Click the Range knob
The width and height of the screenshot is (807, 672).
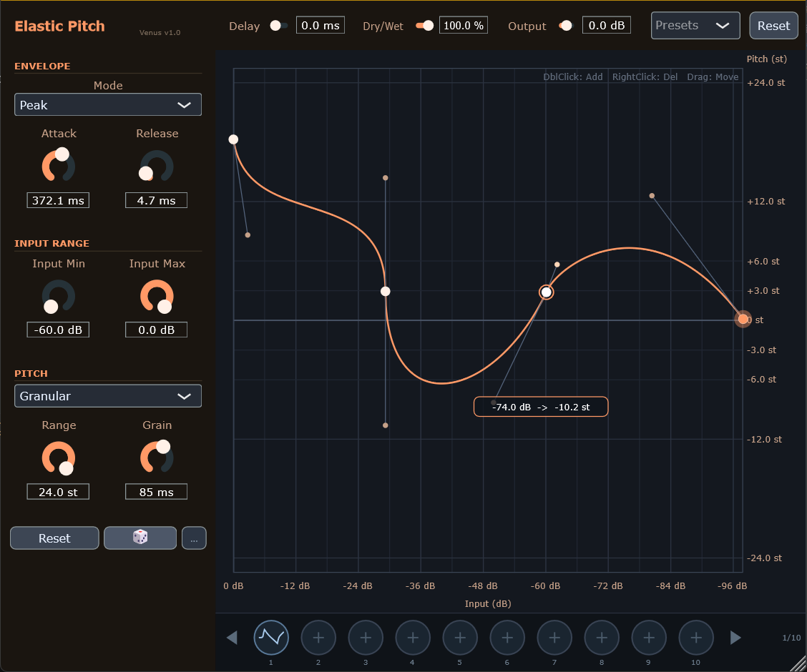point(58,458)
